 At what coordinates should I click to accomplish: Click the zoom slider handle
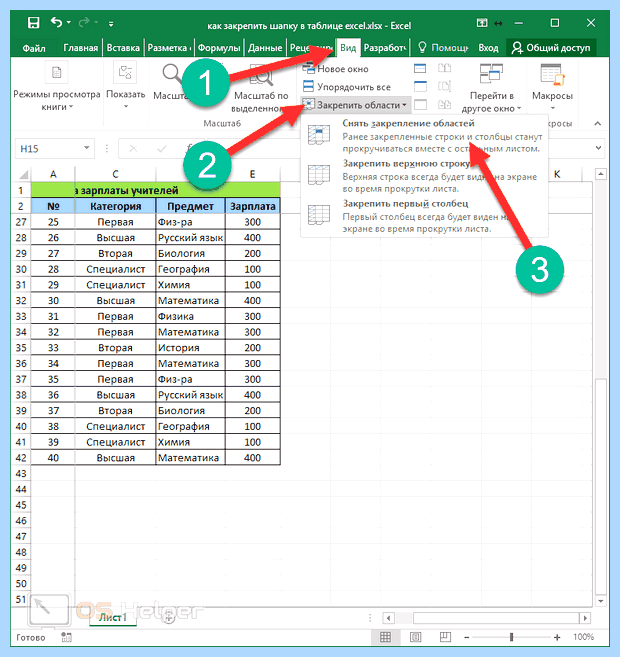pos(511,637)
